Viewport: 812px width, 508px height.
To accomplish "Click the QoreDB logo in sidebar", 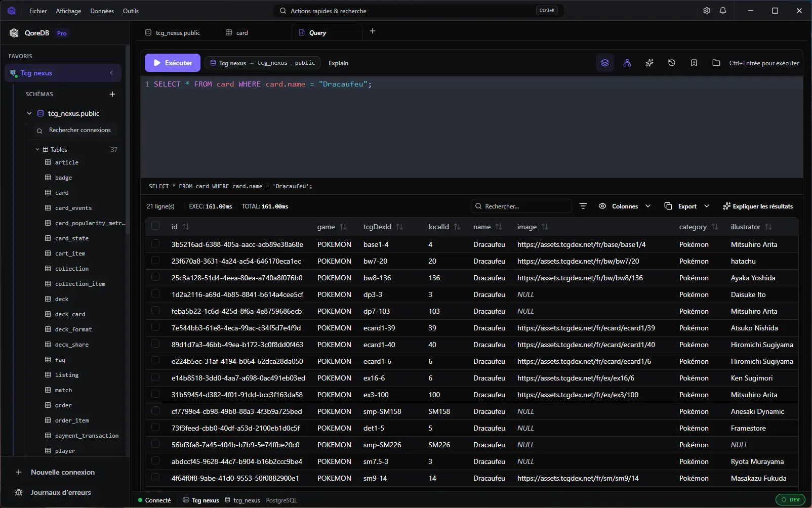I will click(14, 33).
